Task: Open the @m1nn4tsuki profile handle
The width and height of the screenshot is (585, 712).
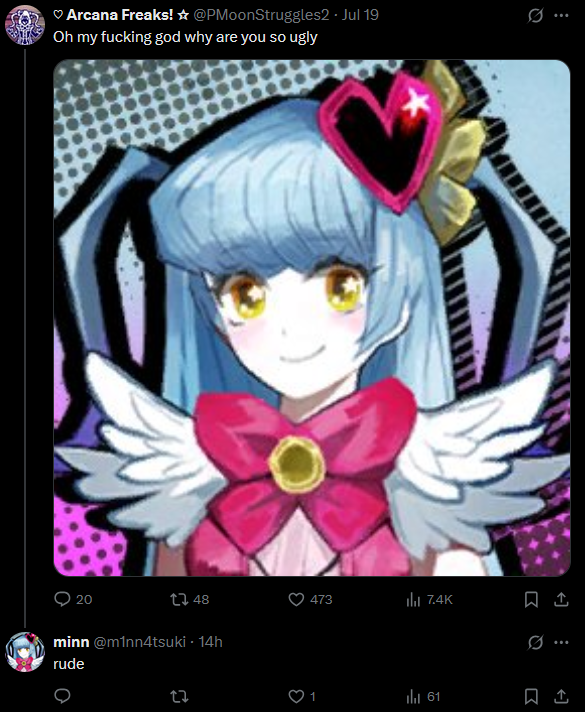Action: [139, 642]
